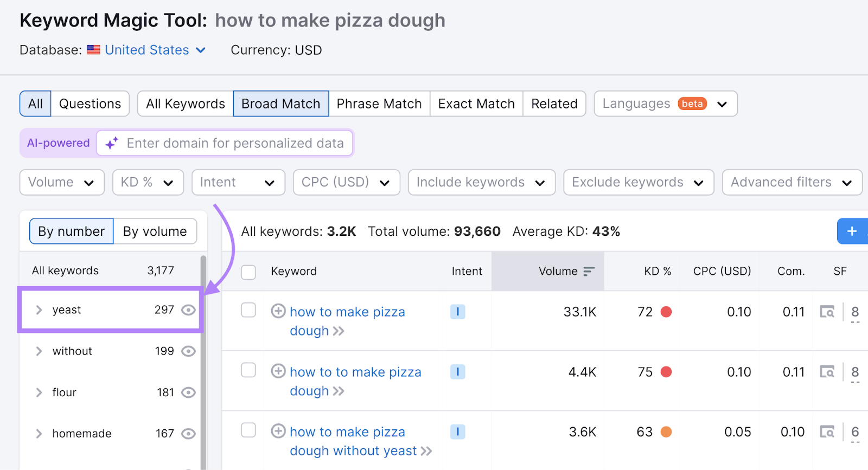
Task: Click the scrollbar in the keyword groups sidebar
Action: pyautogui.click(x=203, y=352)
